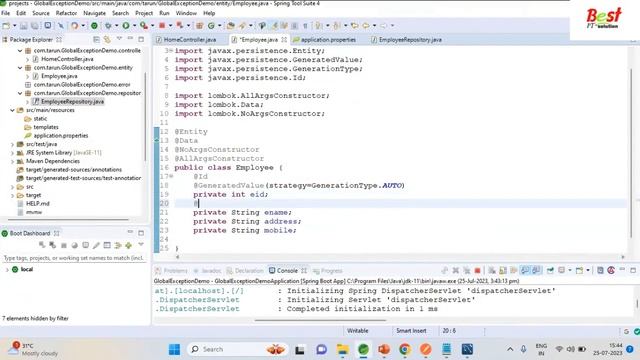Viewport: 640px width, 360px height.
Task: Open Google Chrome from the taskbar
Action: (x=404, y=349)
